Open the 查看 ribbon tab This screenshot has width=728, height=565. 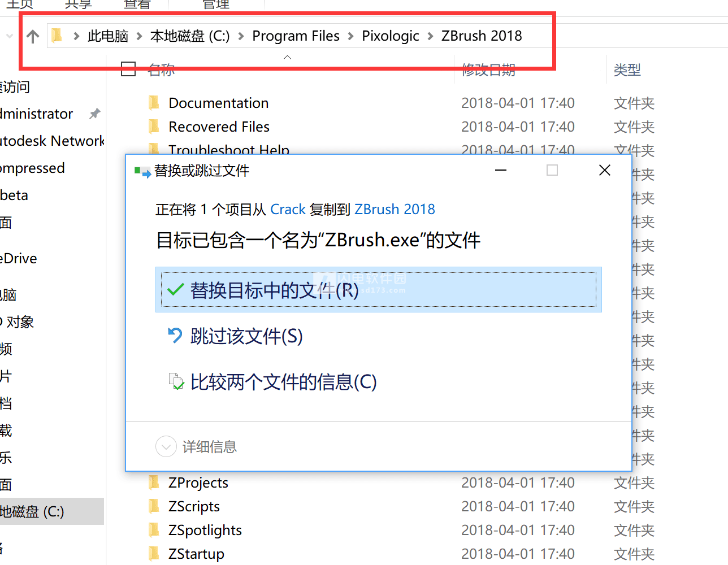click(x=137, y=5)
